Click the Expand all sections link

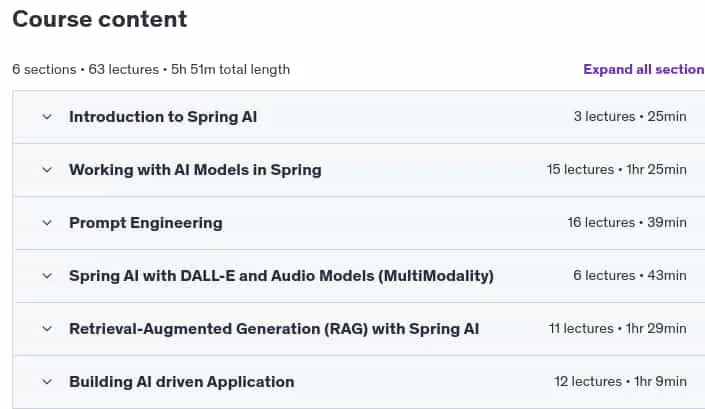point(644,69)
